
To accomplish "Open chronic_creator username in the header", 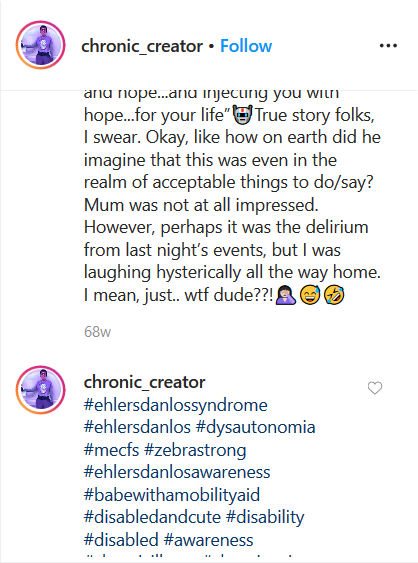I will (142, 46).
